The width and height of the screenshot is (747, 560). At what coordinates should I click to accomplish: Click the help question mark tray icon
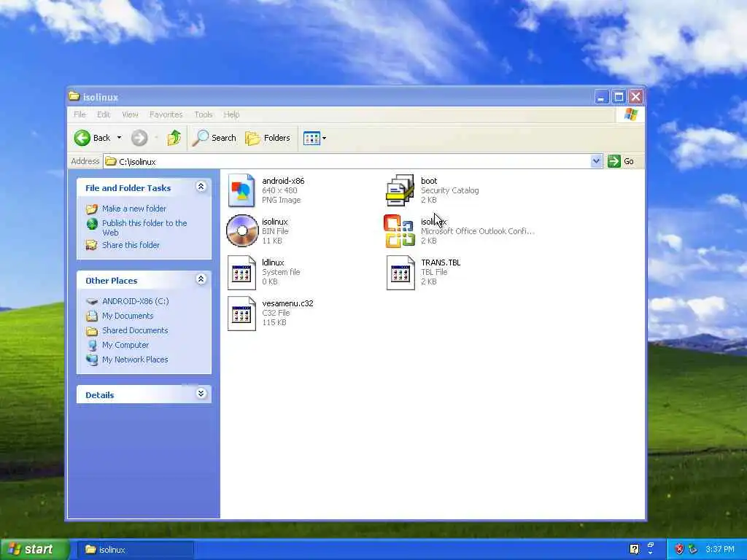[634, 549]
